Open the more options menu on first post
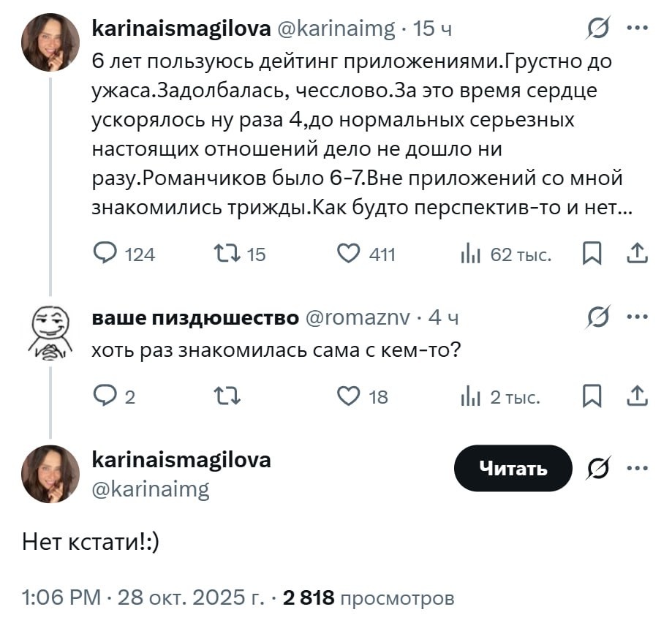Image resolution: width=672 pixels, height=634 pixels. point(637,29)
